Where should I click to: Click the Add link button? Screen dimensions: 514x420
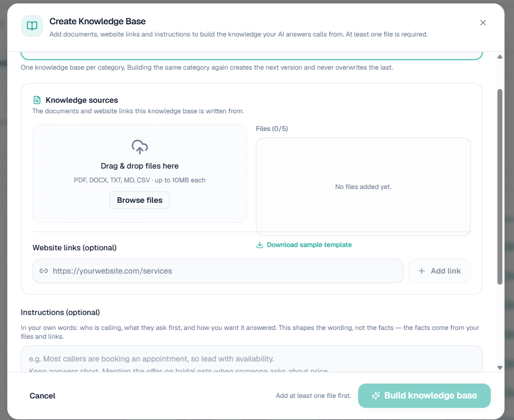439,271
